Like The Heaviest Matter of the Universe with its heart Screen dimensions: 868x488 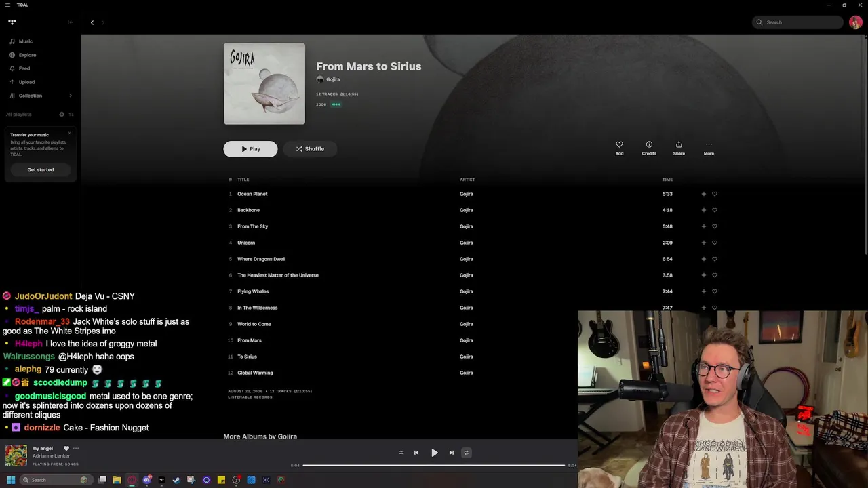pos(715,275)
